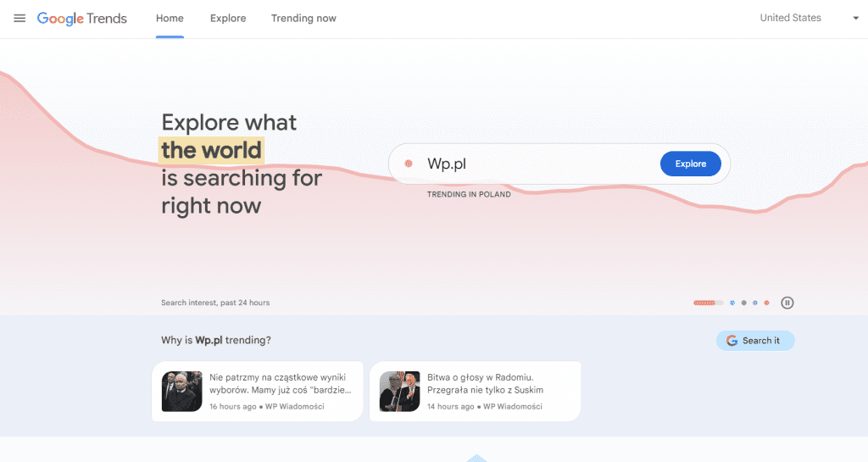Open the hamburger main menu
Screen dimensions: 868x462
tap(19, 19)
